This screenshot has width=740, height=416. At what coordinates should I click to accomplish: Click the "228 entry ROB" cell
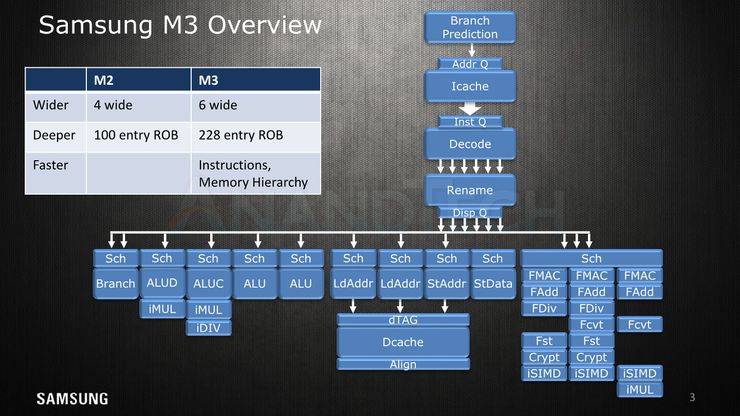[x=256, y=137]
